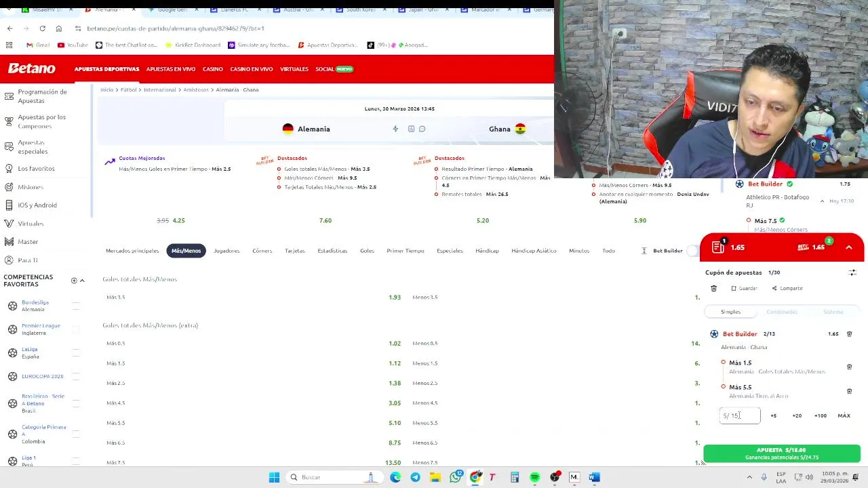
Task: Click the chat bubble icon in match header
Action: [422, 129]
